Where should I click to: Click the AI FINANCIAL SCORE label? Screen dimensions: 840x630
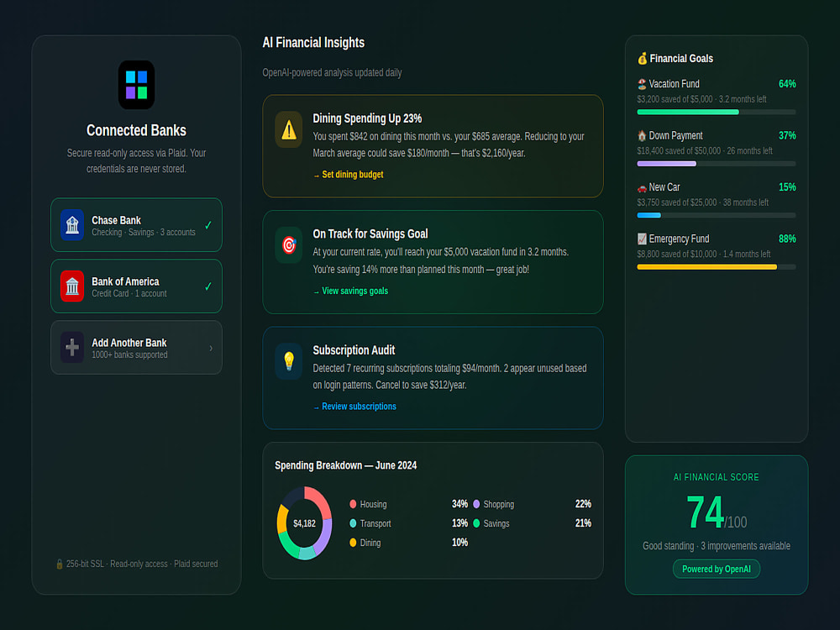(717, 477)
